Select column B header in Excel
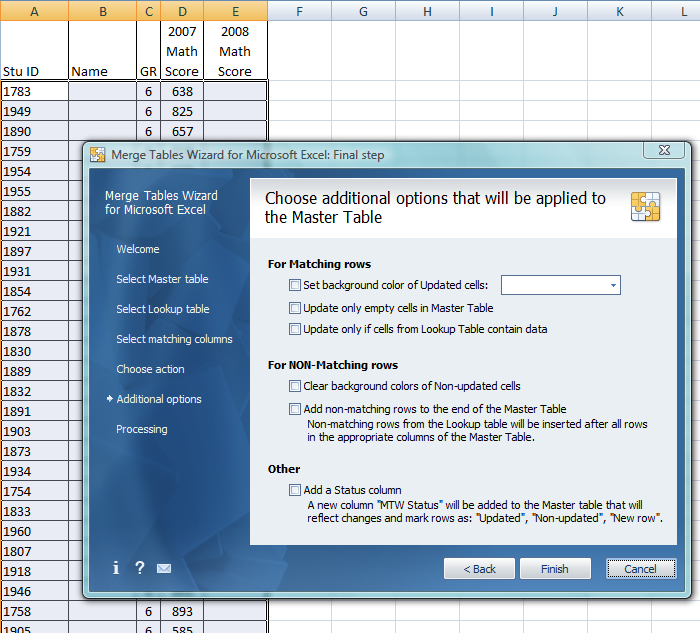Viewport: 700px width, 633px height. point(103,11)
